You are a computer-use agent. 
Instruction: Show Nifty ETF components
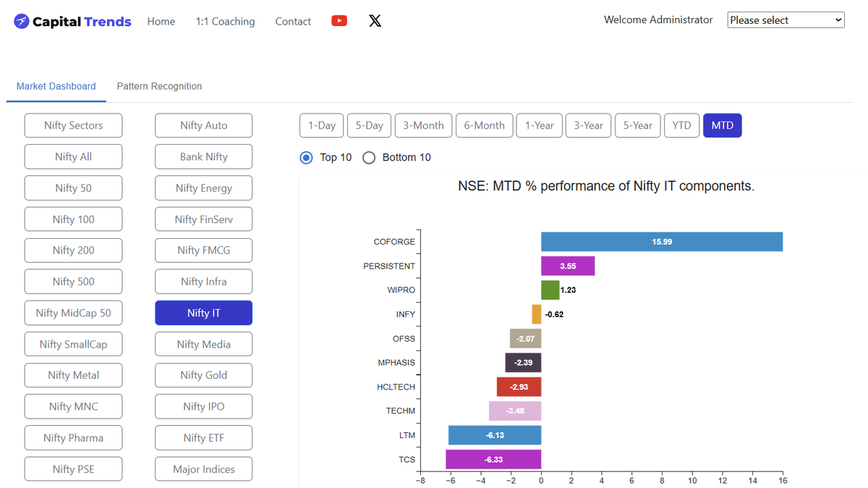(x=204, y=438)
